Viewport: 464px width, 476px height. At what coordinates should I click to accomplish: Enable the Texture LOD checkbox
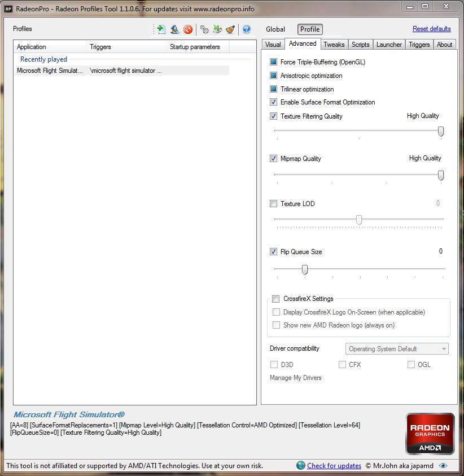(x=273, y=203)
